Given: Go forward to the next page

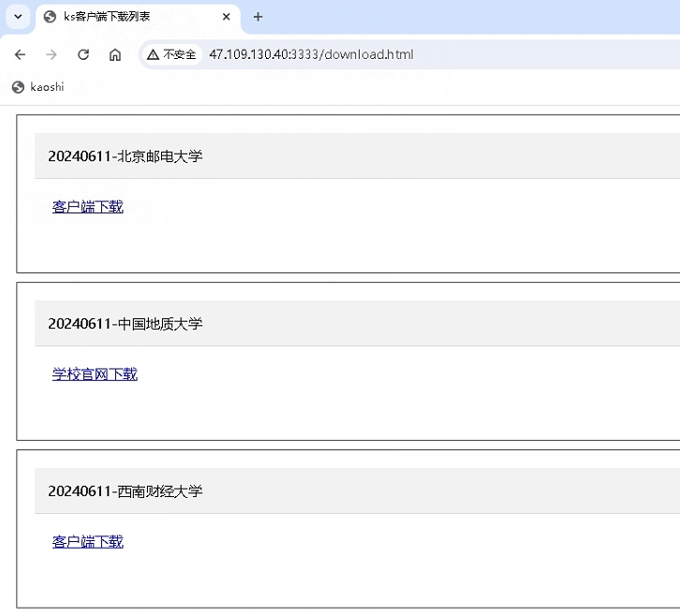Looking at the screenshot, I should 52,54.
